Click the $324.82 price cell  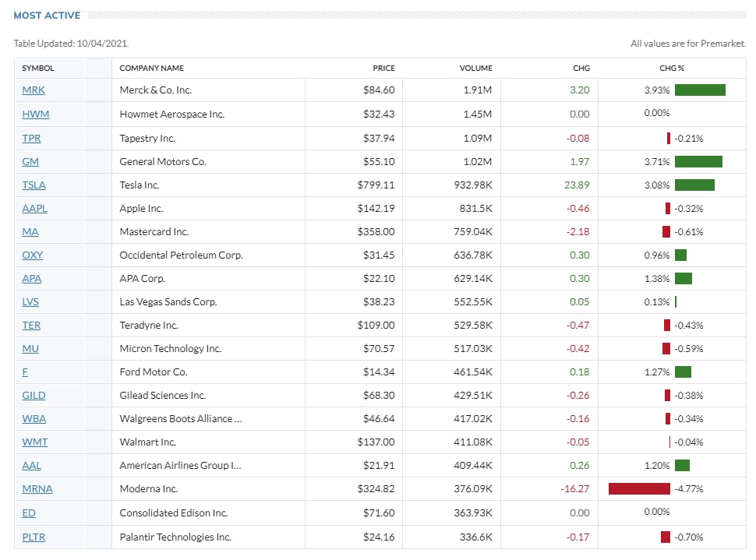[x=376, y=489]
